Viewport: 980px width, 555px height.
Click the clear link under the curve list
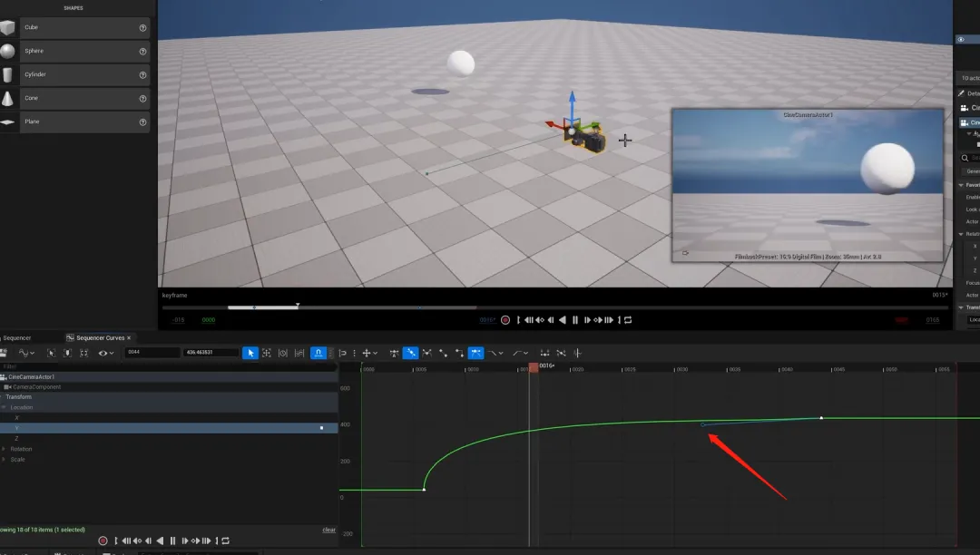pyautogui.click(x=328, y=530)
